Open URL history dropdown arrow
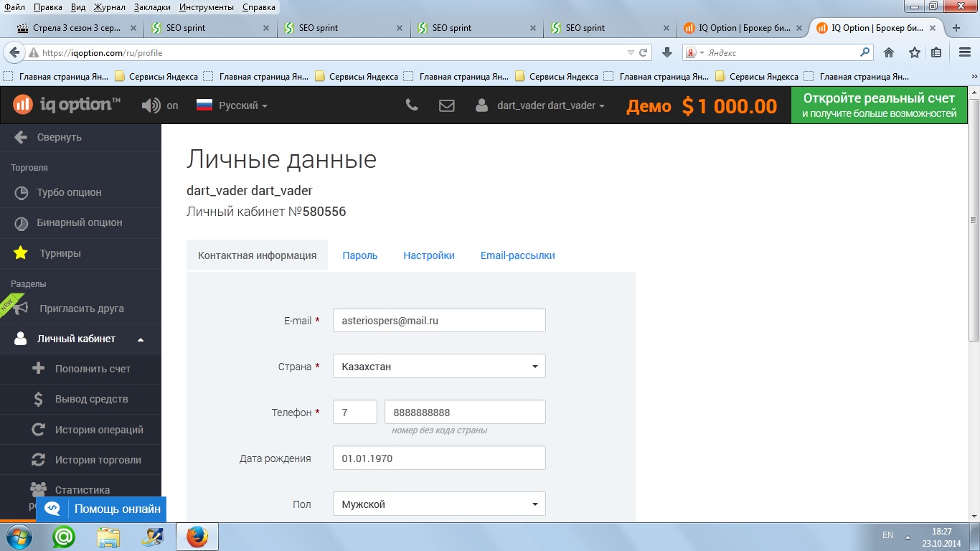980x551 pixels. [631, 53]
